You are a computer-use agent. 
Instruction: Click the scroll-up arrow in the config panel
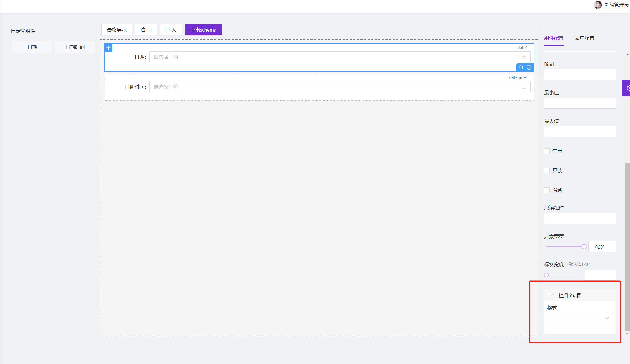627,54
